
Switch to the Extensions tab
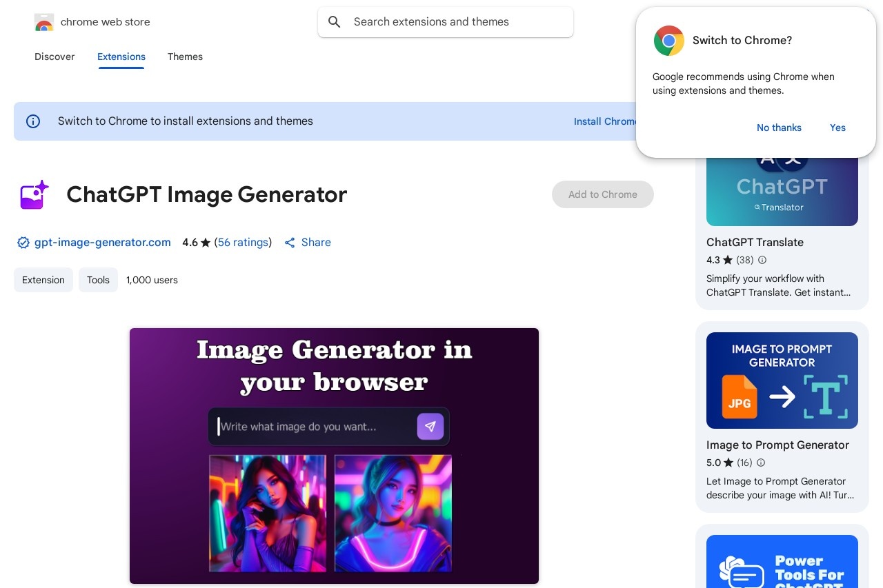click(x=121, y=57)
